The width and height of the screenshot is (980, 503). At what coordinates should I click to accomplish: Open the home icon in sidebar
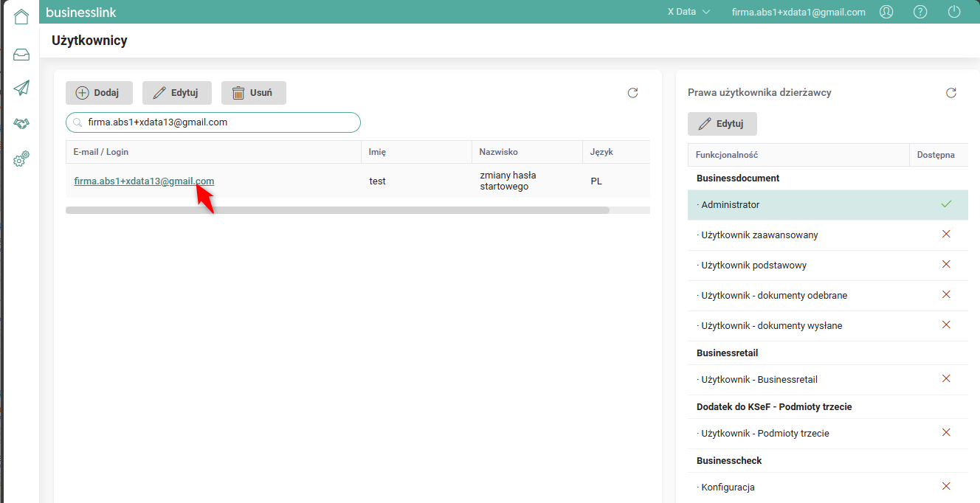tap(21, 16)
